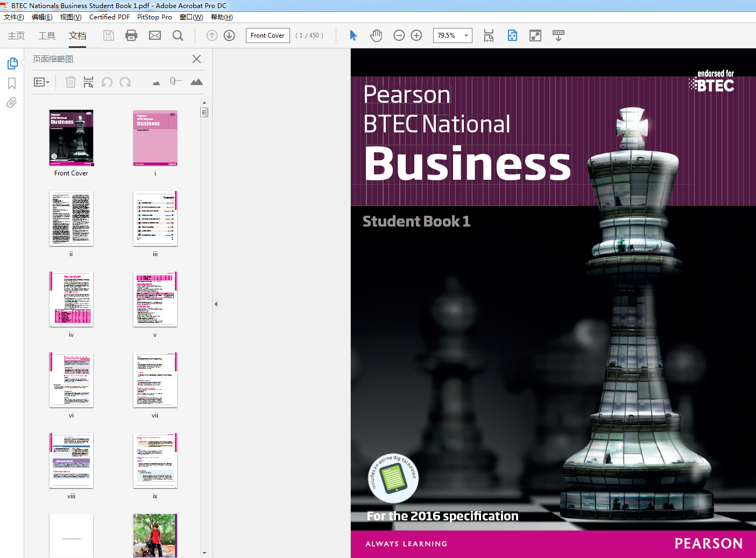The height and width of the screenshot is (558, 756).
Task: Enter full screen mode icon
Action: [x=535, y=36]
